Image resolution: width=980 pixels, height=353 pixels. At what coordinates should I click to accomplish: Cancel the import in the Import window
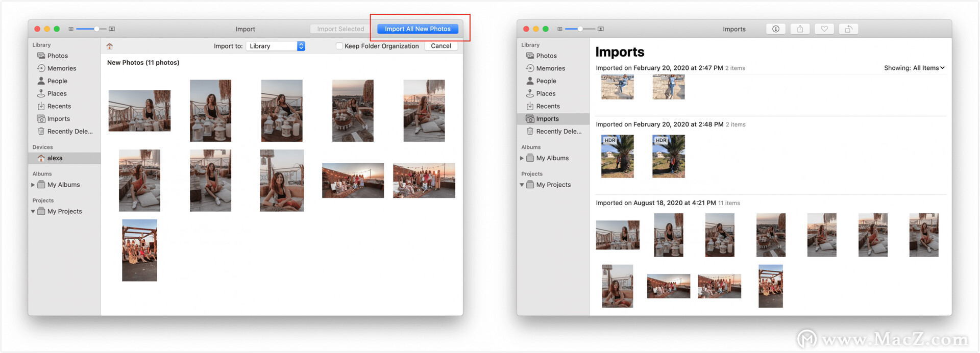[441, 46]
